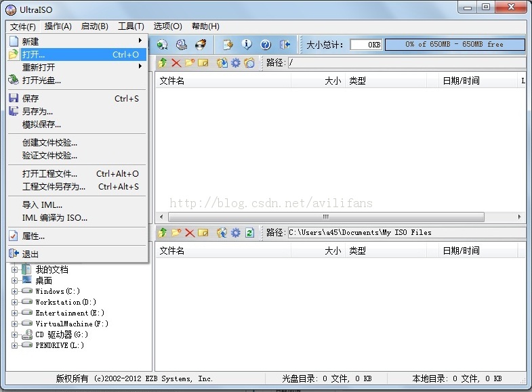Click 模拟保存... menu item

77,125
